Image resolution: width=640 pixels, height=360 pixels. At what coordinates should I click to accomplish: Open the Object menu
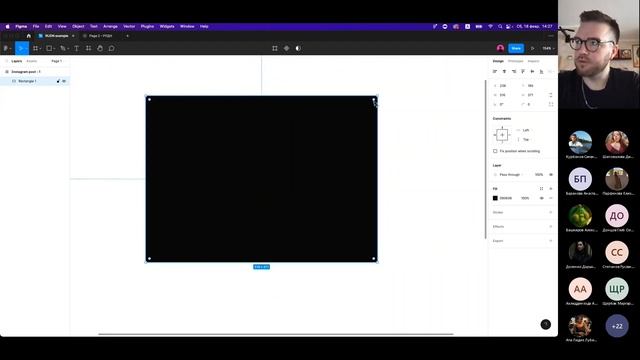pos(78,27)
